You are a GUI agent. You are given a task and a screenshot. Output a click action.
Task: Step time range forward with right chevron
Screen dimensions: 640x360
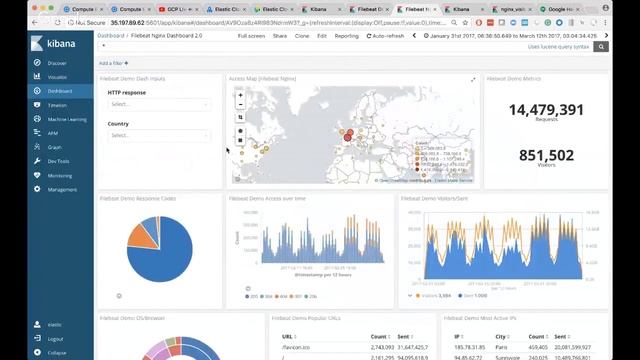pyautogui.click(x=606, y=36)
